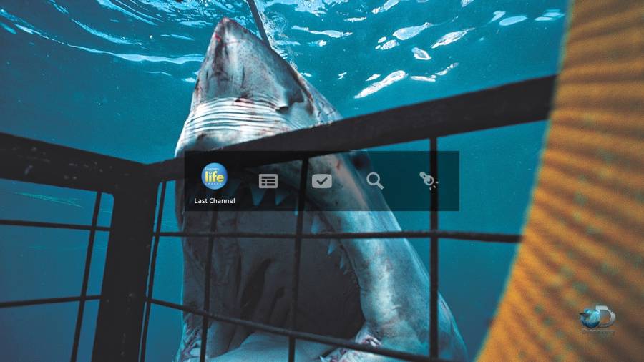Click the yellow mesh object on the right
Viewport: 644px width, 362px height.
[x=587, y=179]
